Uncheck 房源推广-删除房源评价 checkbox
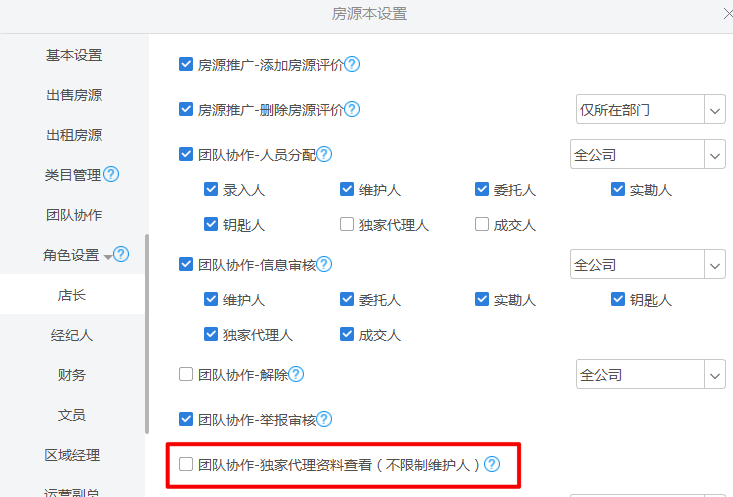The width and height of the screenshot is (733, 497). click(x=186, y=109)
